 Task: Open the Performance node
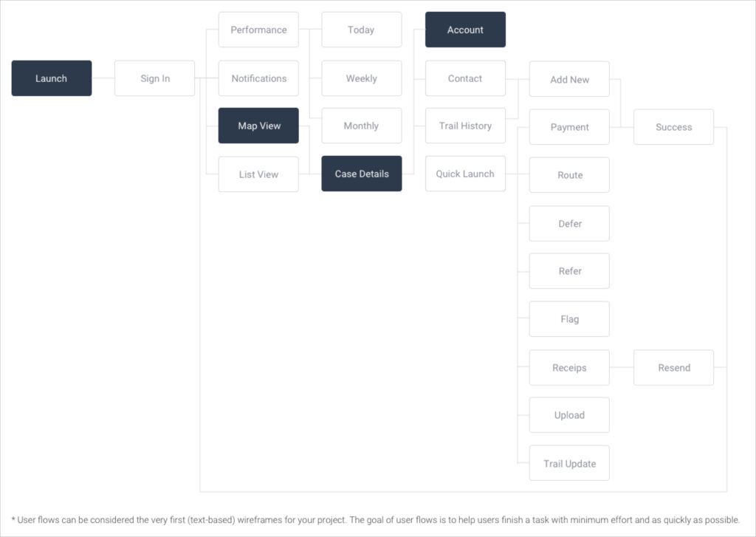point(258,30)
